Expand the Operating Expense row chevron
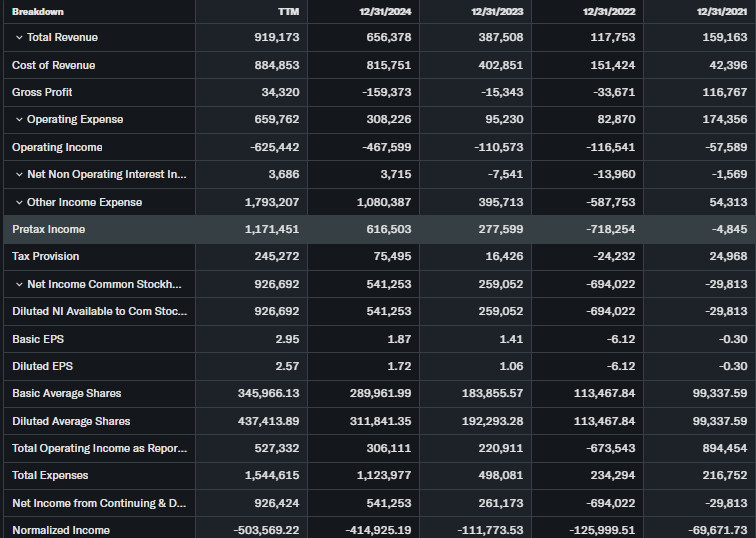This screenshot has width=756, height=538. click(x=19, y=119)
